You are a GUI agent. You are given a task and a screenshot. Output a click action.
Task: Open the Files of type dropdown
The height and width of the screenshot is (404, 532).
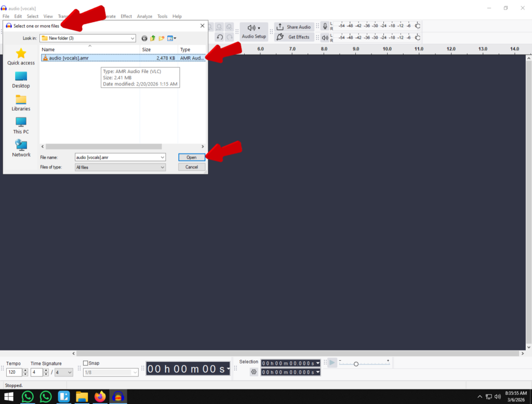coord(162,167)
